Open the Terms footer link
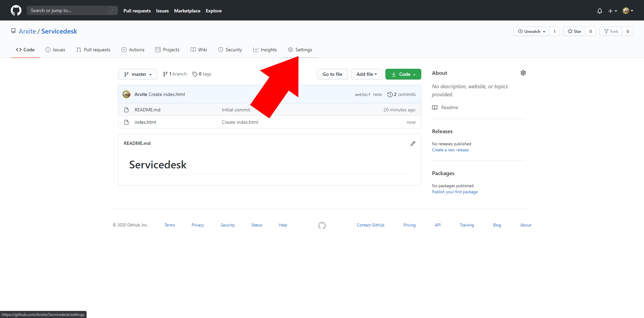Screen dimensions: 644x318 click(170, 225)
